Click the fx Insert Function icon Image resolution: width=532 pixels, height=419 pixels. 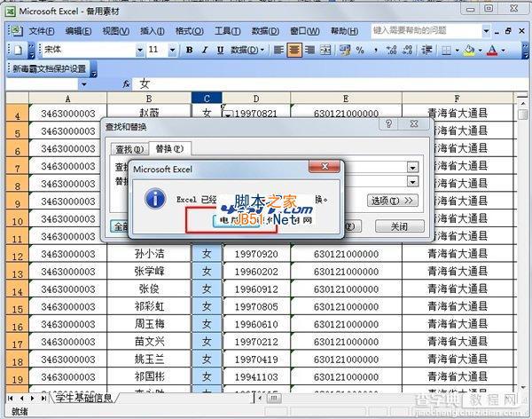(127, 83)
